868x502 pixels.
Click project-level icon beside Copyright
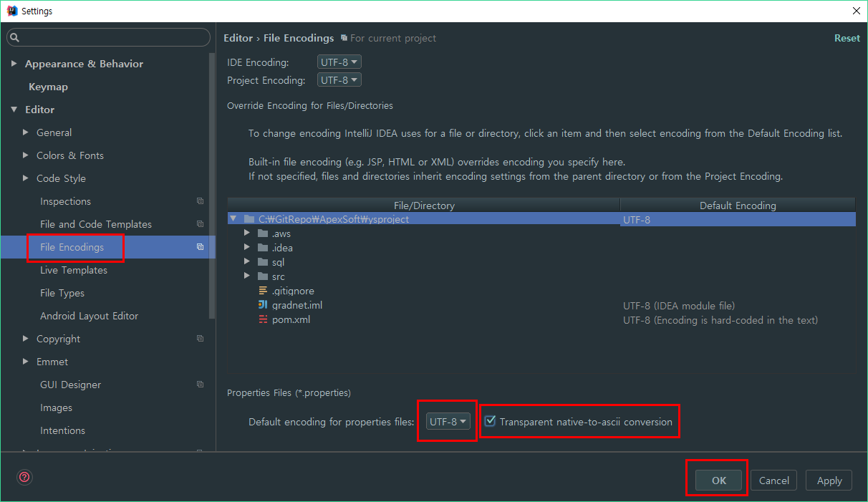point(201,339)
